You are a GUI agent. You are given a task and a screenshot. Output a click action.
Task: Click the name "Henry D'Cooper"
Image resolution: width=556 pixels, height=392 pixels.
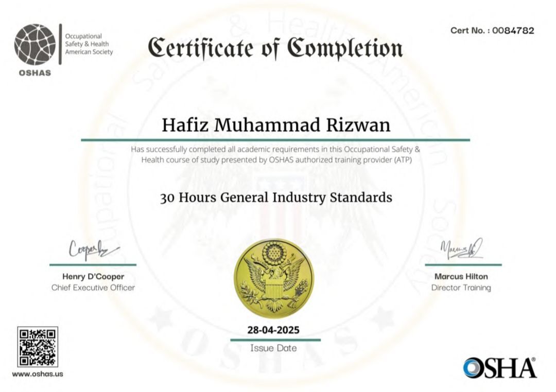click(93, 276)
